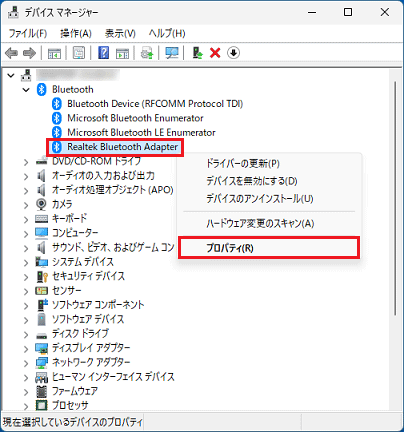The height and width of the screenshot is (432, 404).
Task: Click Scan for hardware changes monitor icon
Action: pos(172,53)
